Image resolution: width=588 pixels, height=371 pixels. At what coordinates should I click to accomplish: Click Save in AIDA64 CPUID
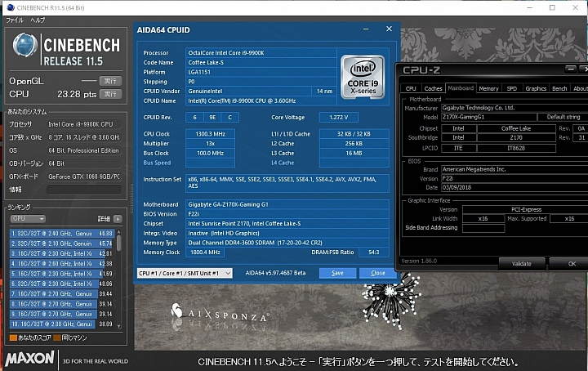337,273
